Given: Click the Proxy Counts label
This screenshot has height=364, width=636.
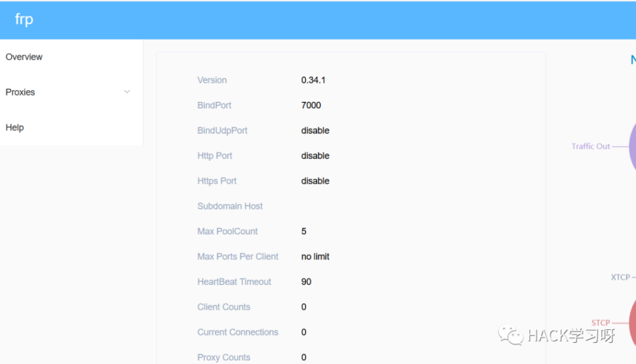Looking at the screenshot, I should (x=224, y=357).
